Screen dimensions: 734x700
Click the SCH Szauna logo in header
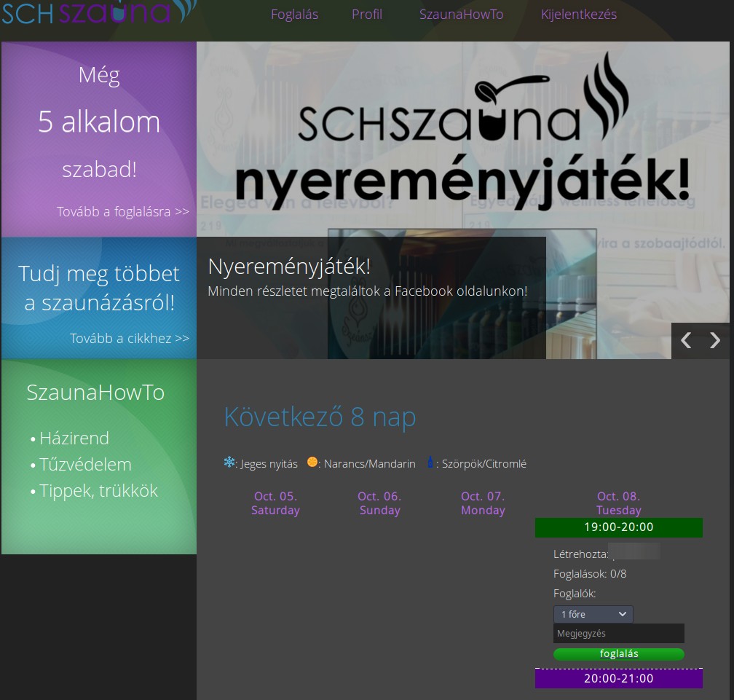pos(98,12)
